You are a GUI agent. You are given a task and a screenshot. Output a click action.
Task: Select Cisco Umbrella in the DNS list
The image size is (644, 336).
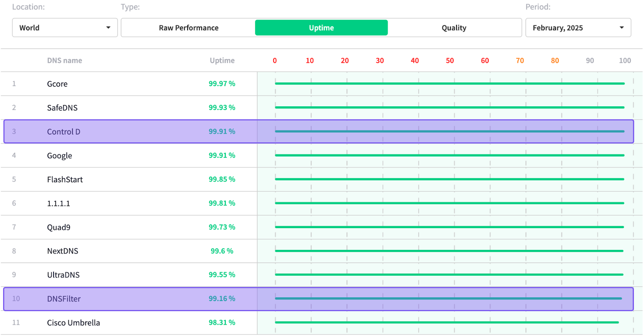(73, 323)
